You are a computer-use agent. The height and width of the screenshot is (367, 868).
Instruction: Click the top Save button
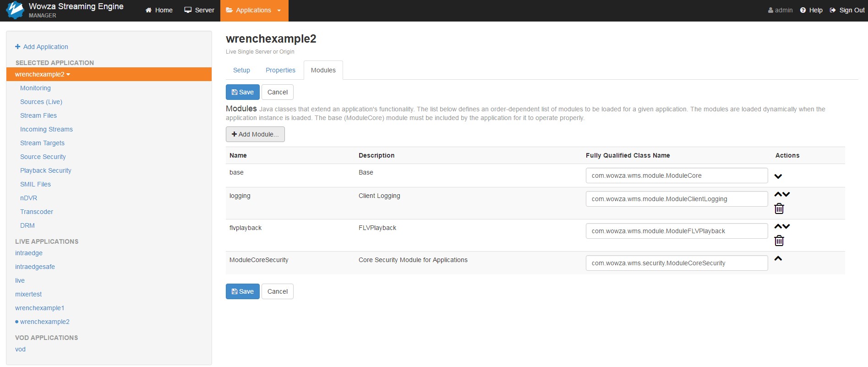242,92
